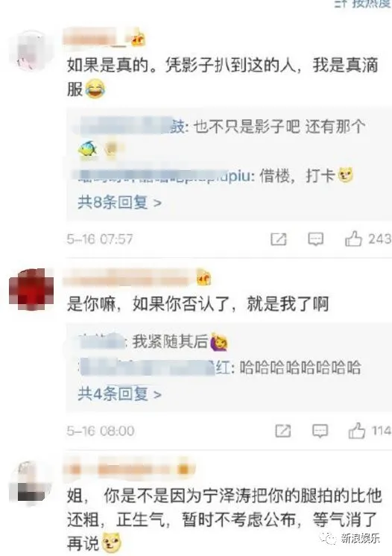Open sort by 按热度 dropdown

(x=362, y=4)
